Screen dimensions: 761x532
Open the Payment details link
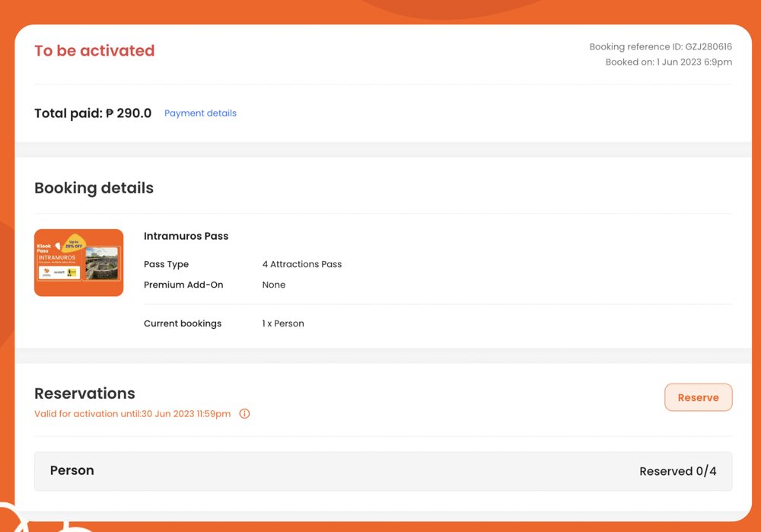(200, 113)
